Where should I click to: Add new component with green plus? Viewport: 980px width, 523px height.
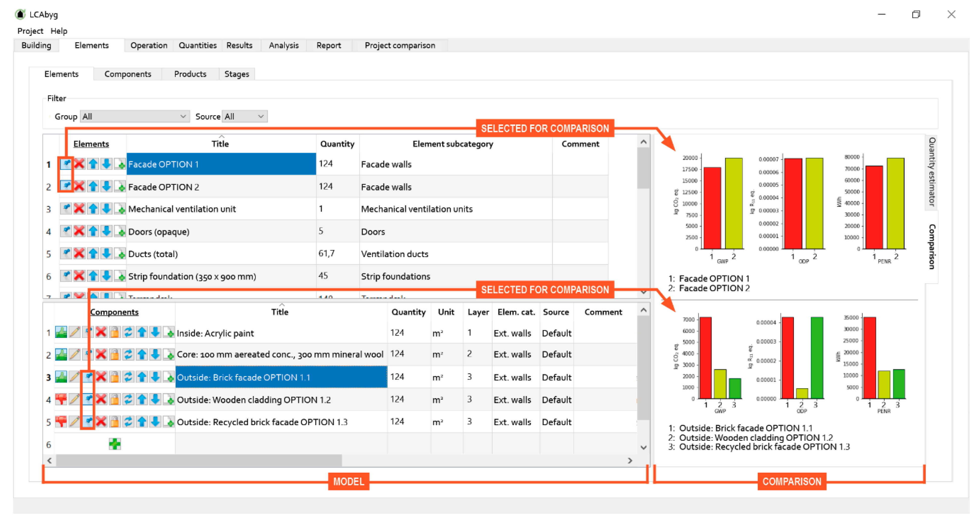point(115,444)
